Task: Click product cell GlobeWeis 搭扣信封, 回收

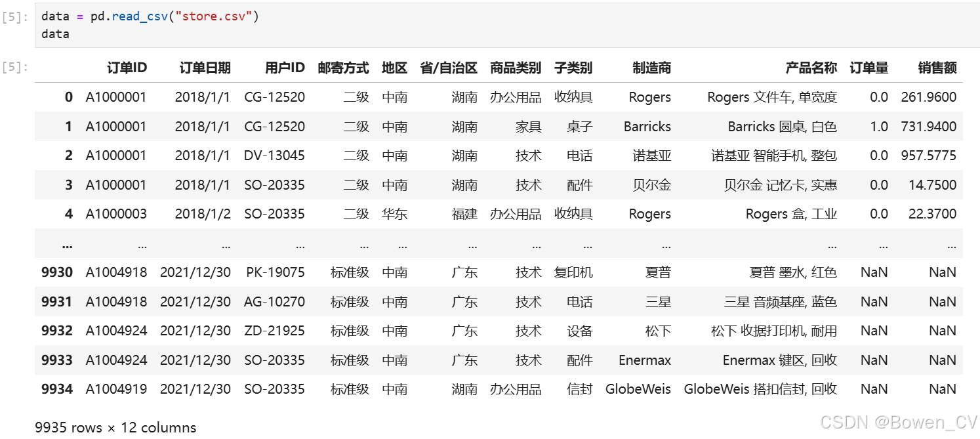Action: click(761, 389)
